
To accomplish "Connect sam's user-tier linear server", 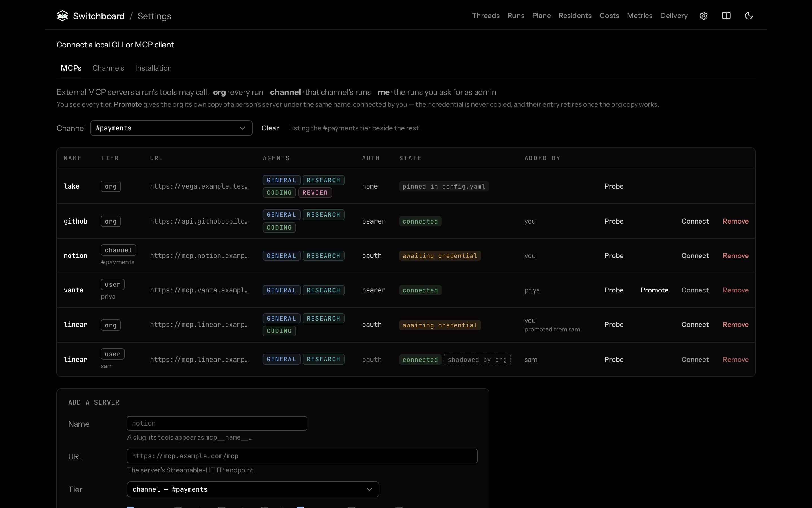I will tap(695, 360).
